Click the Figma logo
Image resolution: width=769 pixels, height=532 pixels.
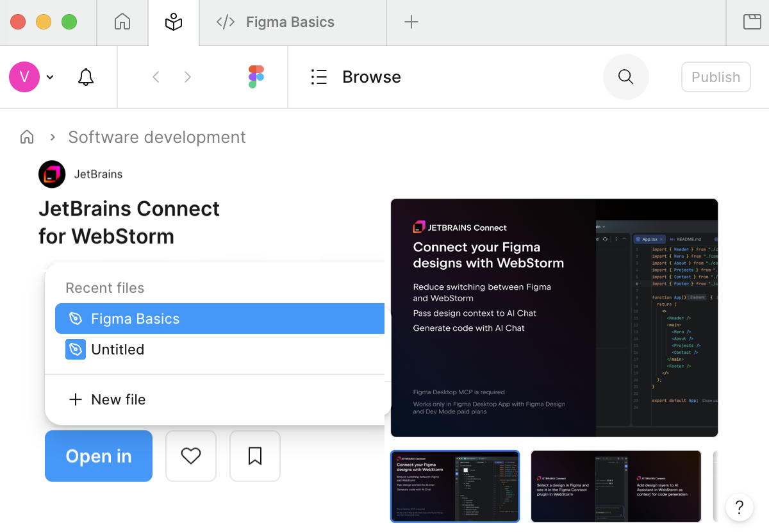256,77
